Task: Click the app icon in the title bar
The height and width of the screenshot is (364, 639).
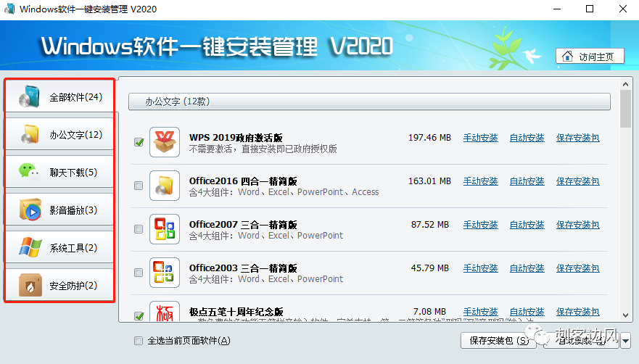Action: pyautogui.click(x=9, y=9)
